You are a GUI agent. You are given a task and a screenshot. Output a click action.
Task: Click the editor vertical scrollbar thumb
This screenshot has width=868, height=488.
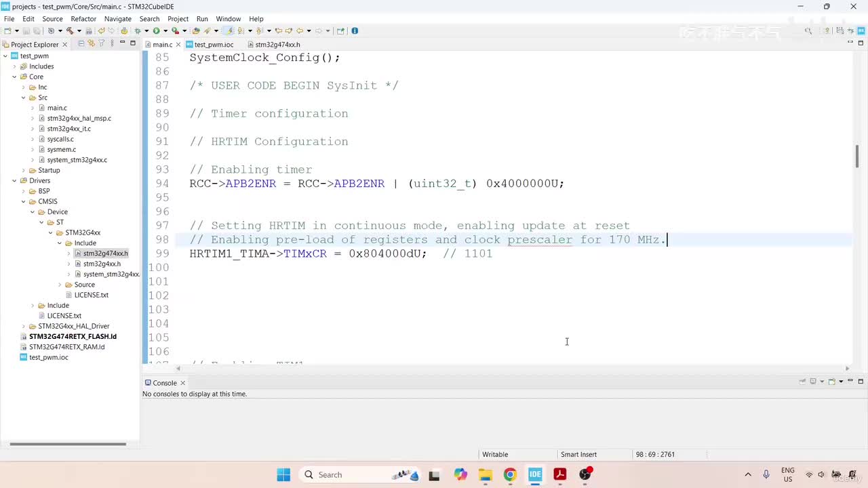tap(857, 157)
